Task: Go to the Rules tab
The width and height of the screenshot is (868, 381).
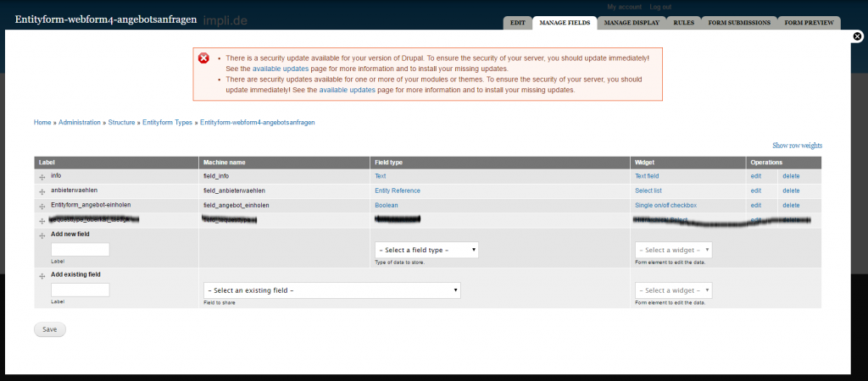Action: point(683,23)
